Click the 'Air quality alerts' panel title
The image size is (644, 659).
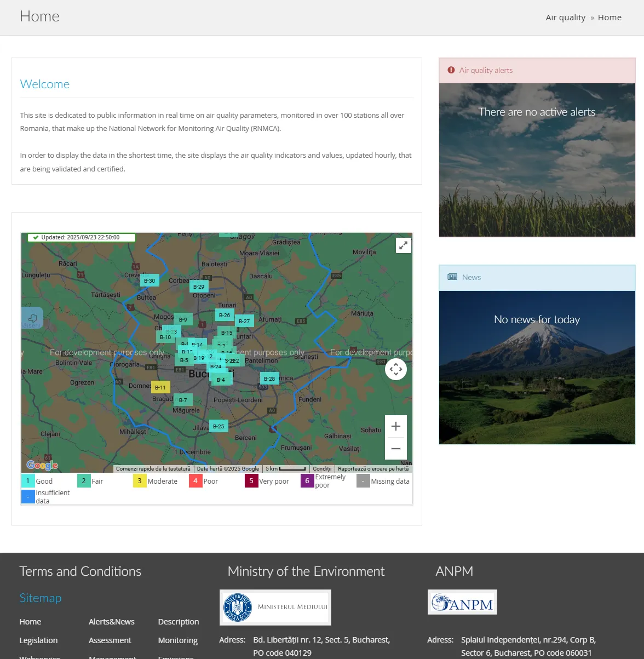pos(486,70)
